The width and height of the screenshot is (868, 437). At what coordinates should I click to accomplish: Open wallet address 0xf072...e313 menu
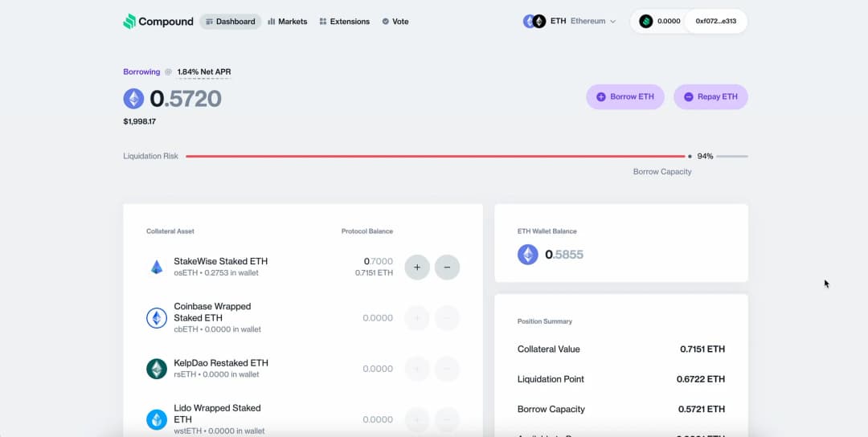pos(715,22)
